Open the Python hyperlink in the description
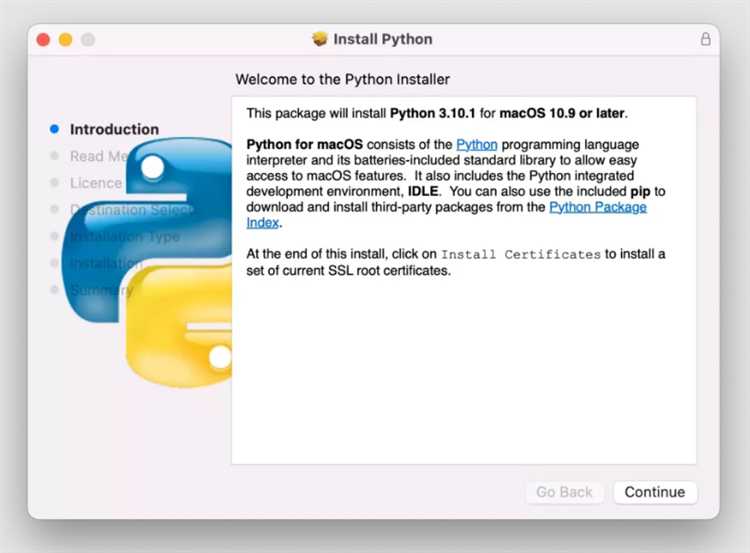 pos(476,145)
